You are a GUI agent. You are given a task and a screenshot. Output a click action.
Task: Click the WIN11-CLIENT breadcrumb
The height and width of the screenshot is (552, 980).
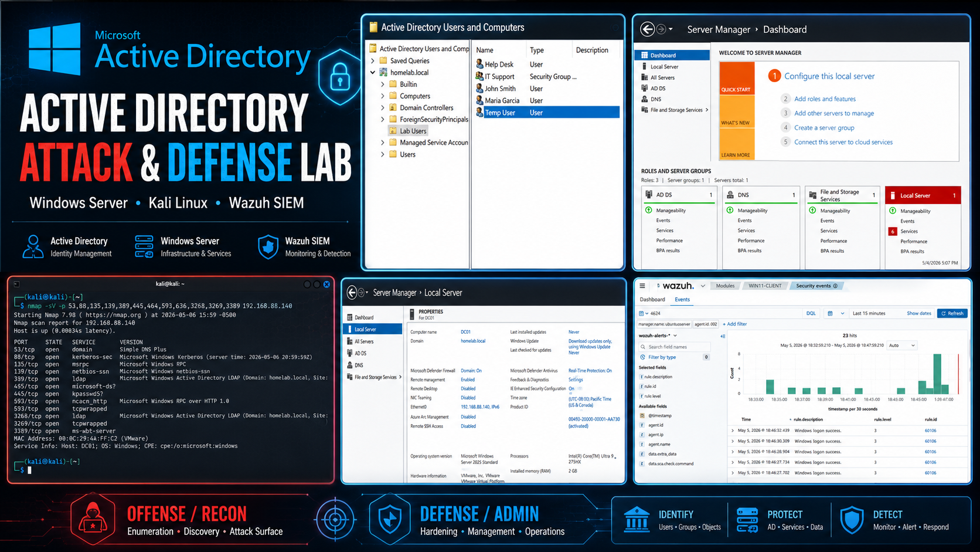coord(765,286)
